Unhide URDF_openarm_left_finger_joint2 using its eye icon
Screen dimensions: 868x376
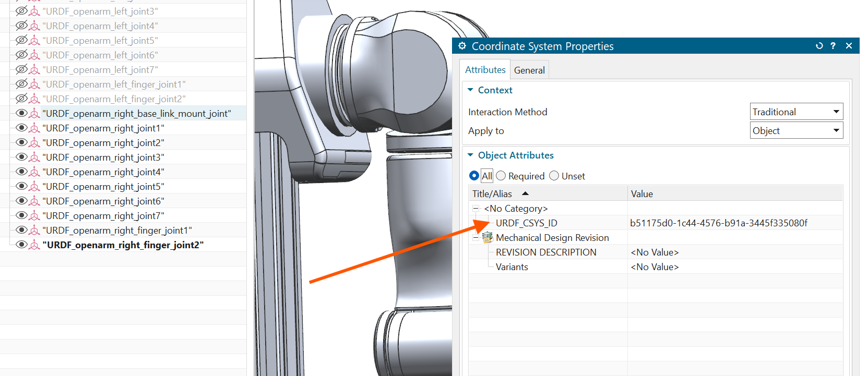point(21,99)
